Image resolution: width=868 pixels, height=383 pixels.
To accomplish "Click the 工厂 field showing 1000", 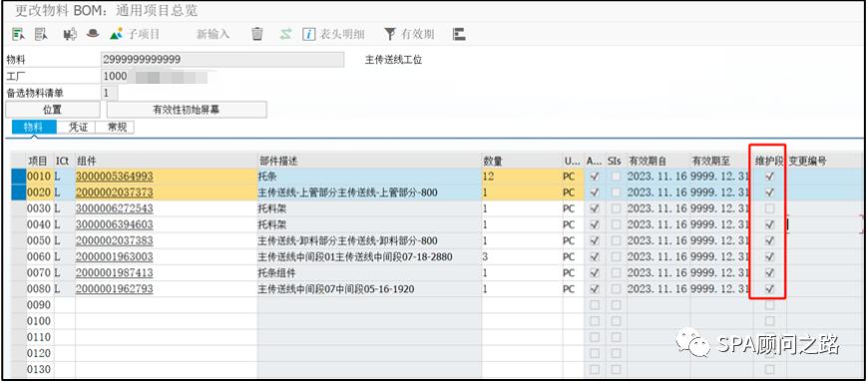I will (x=115, y=77).
